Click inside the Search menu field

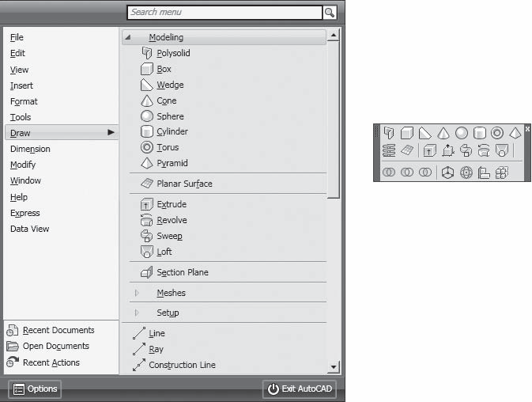point(224,13)
